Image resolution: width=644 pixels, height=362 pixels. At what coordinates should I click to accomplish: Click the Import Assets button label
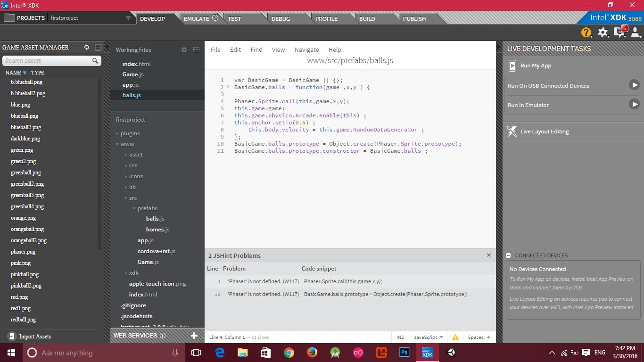click(x=35, y=337)
